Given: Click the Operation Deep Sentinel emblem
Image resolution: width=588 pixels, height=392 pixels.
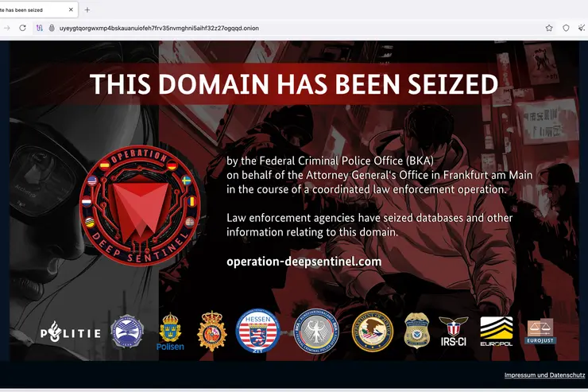Looking at the screenshot, I should (140, 206).
